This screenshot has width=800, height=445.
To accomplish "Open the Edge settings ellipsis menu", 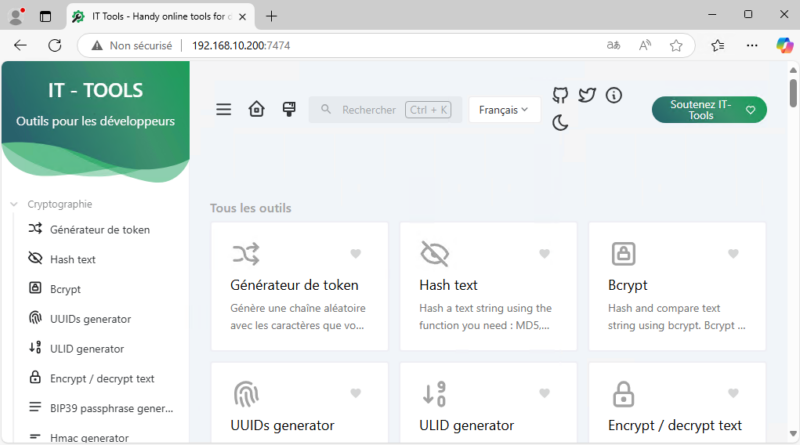I will 752,45.
